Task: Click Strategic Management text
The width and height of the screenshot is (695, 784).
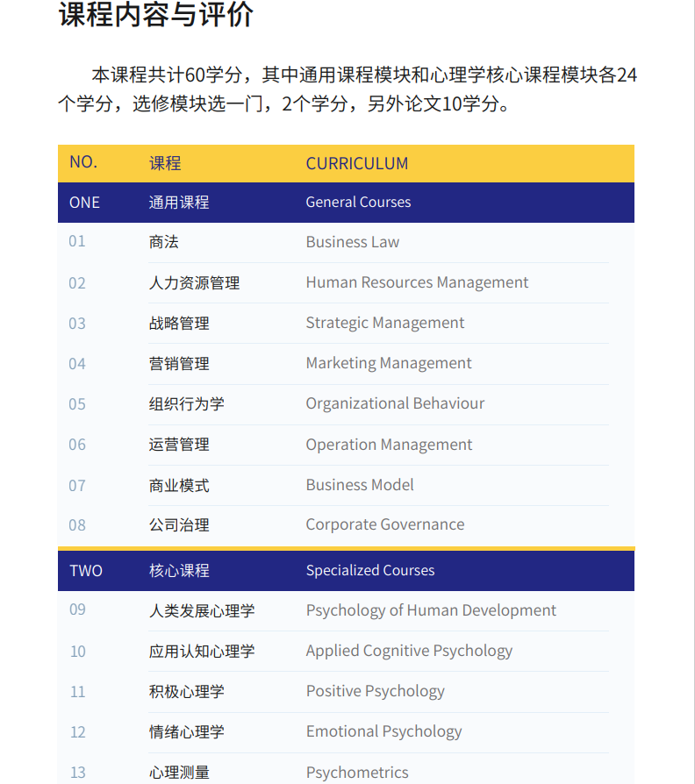Action: tap(384, 324)
